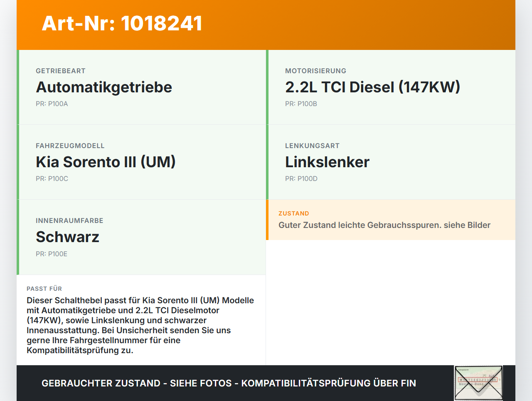Image resolution: width=532 pixels, height=401 pixels.
Task: Select the 2.2L TCI Diesel motorization card
Action: (x=391, y=87)
